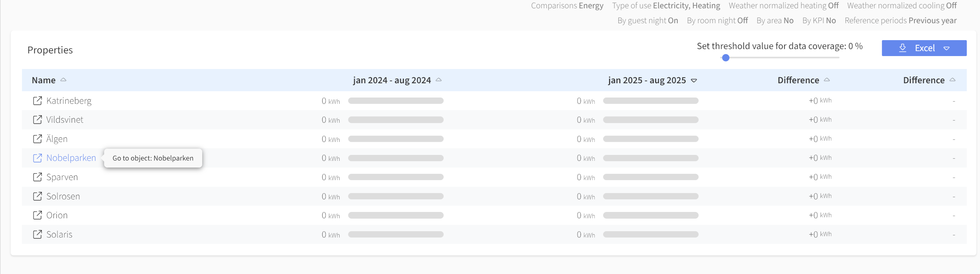Click the data coverage threshold slider handle

point(725,58)
